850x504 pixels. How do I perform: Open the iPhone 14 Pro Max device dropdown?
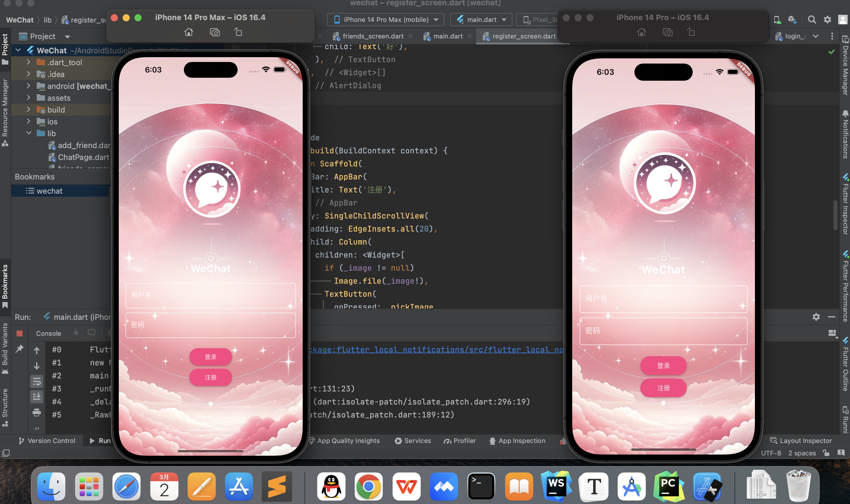385,20
